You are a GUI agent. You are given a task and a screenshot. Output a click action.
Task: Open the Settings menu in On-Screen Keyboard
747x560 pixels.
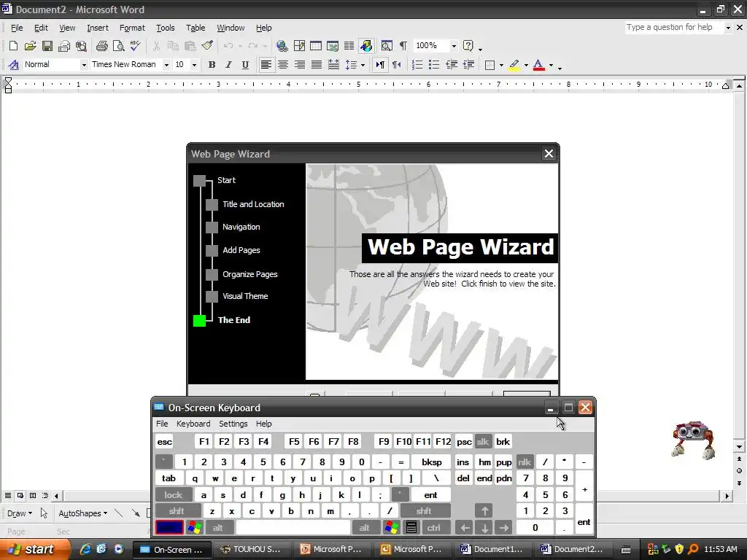point(233,424)
